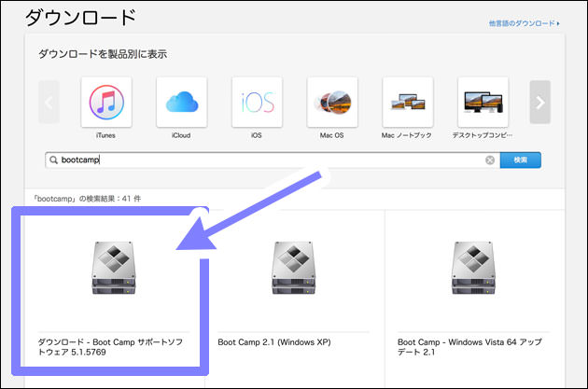Open Windows Vista 64 アップデート 2.1 drive icon
The image size is (588, 389).
473,268
